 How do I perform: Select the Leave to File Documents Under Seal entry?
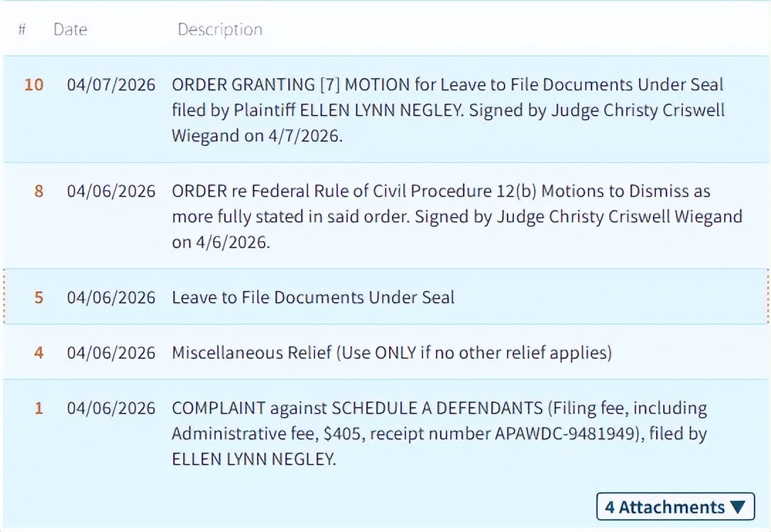pos(313,297)
